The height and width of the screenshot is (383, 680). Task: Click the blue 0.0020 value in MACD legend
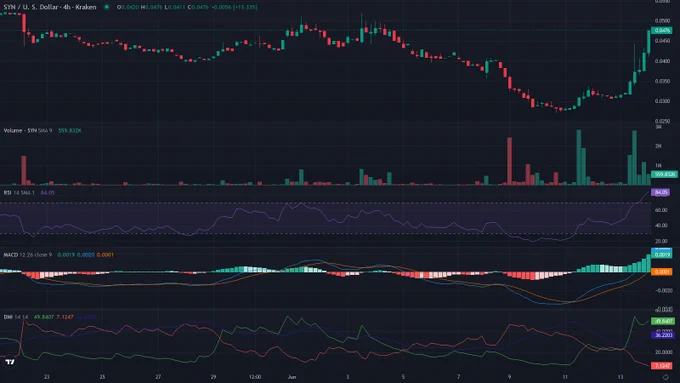[x=85, y=255]
